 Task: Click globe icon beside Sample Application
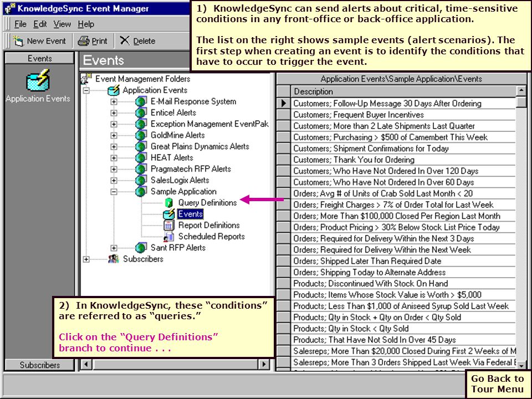tap(141, 191)
